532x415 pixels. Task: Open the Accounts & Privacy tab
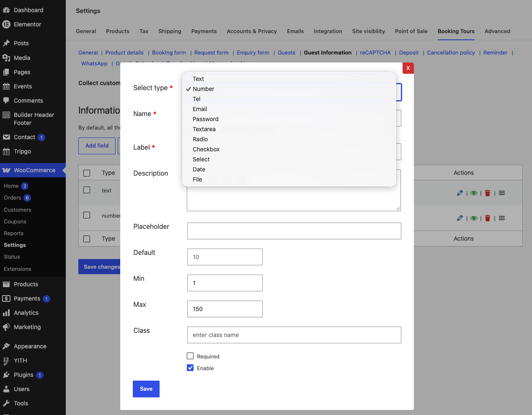coord(252,31)
